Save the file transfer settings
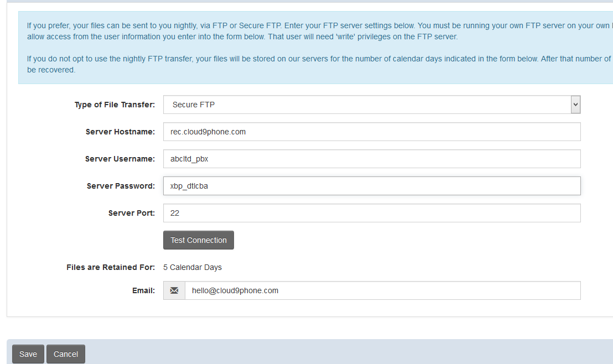613x364 pixels. pyautogui.click(x=28, y=354)
